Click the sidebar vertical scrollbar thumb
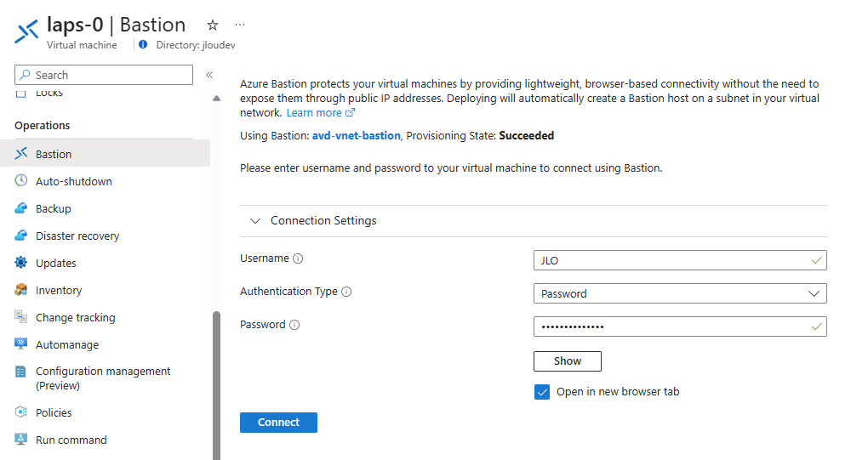The height and width of the screenshot is (460, 868). point(216,385)
